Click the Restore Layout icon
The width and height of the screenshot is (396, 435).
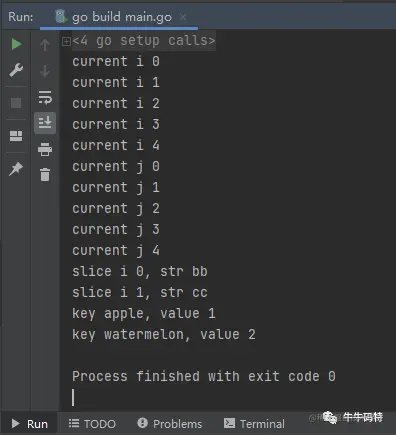[16, 136]
